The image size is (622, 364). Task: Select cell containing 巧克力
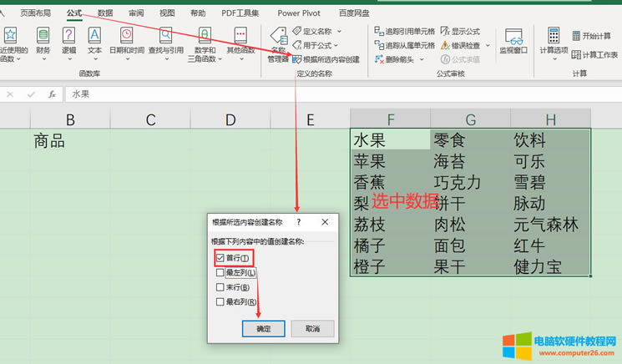coord(471,182)
